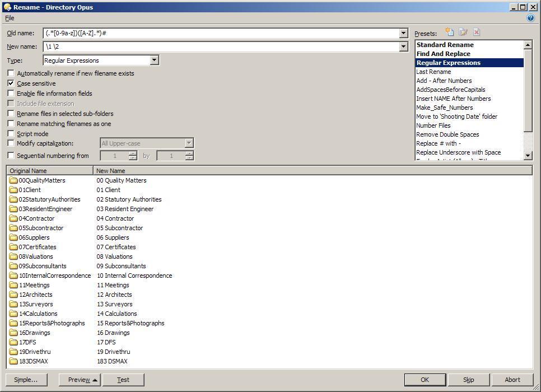Pick the AddSpacesBeforeCapitals preset
This screenshot has height=392, width=541.
[451, 90]
